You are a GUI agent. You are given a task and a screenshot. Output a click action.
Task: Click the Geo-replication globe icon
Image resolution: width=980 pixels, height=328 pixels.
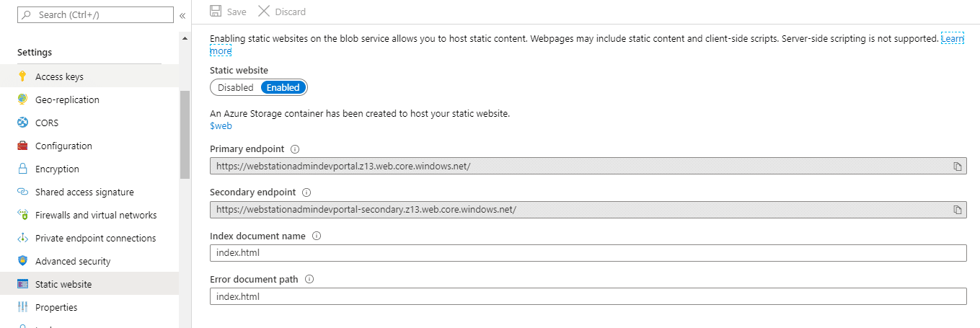click(x=22, y=99)
